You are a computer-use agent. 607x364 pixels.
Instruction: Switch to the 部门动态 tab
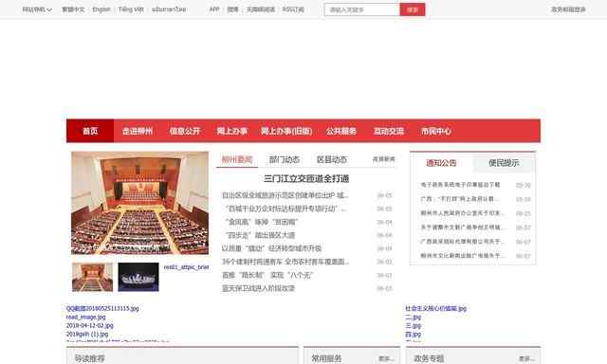point(285,159)
